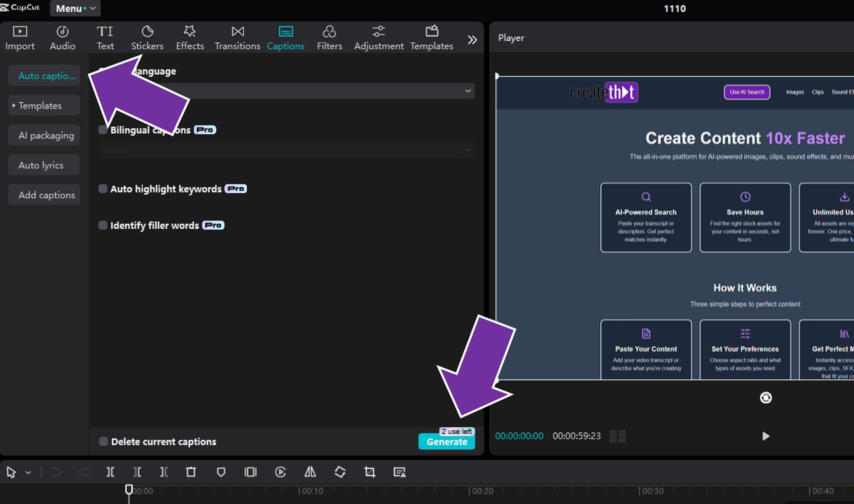The image size is (854, 504).
Task: Enable the Bilingual captions checkbox
Action: [x=103, y=130]
